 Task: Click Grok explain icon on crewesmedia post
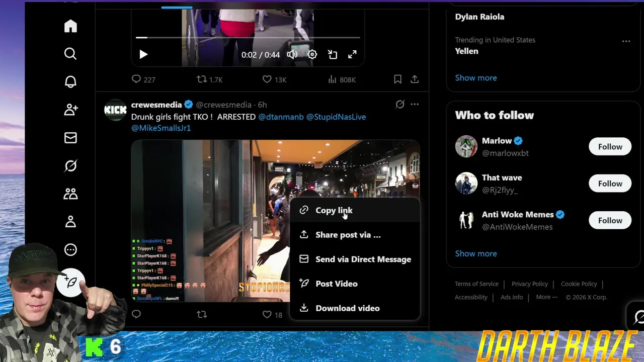click(400, 104)
